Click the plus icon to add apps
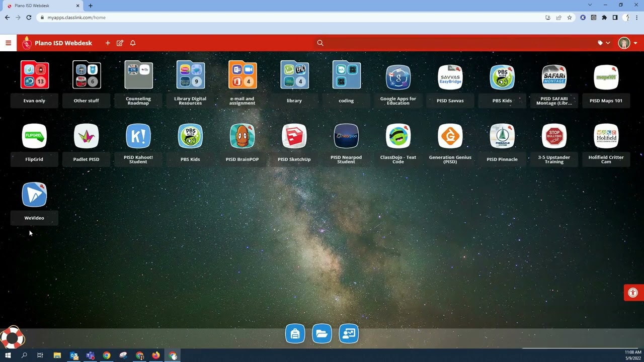This screenshot has width=644, height=362. pos(108,43)
